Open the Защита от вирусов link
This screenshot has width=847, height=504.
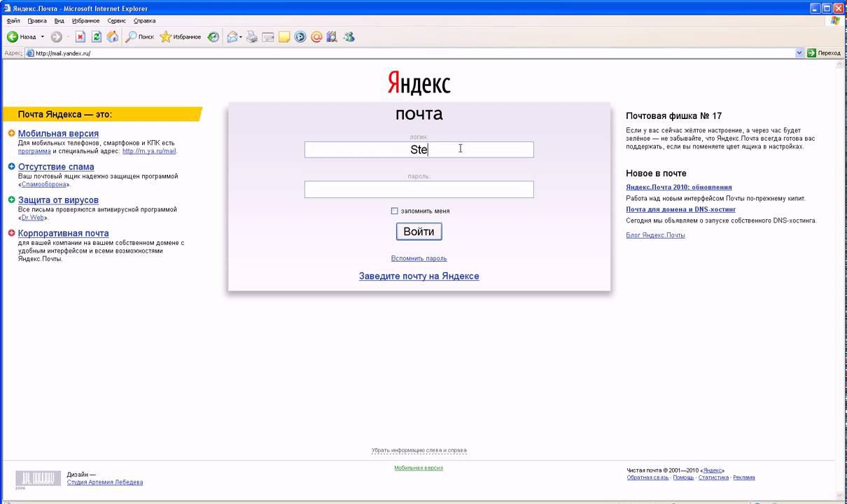tap(58, 200)
